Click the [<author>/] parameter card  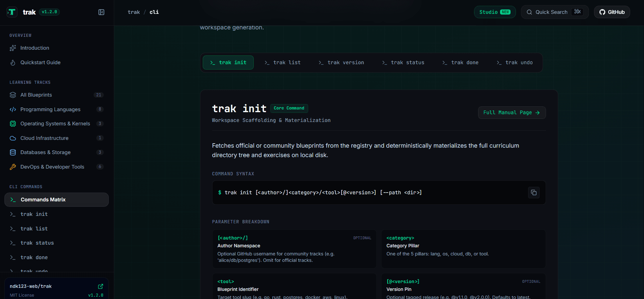click(294, 249)
